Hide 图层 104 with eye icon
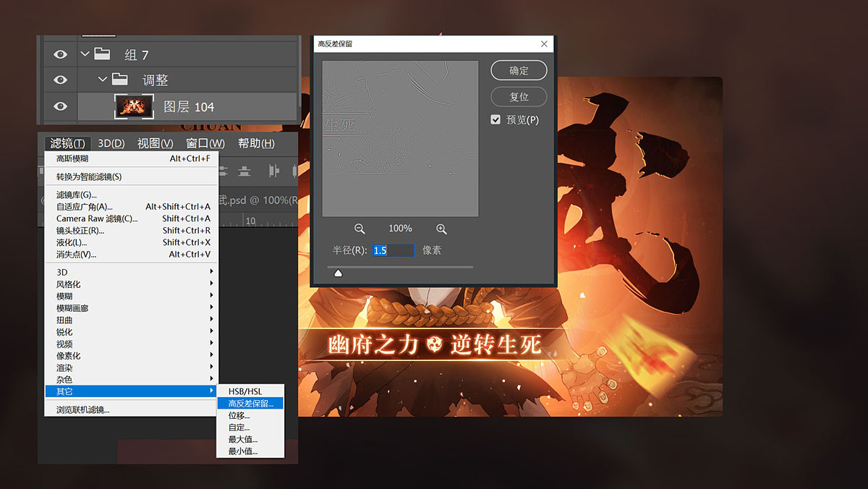The height and width of the screenshot is (489, 868). (x=61, y=106)
